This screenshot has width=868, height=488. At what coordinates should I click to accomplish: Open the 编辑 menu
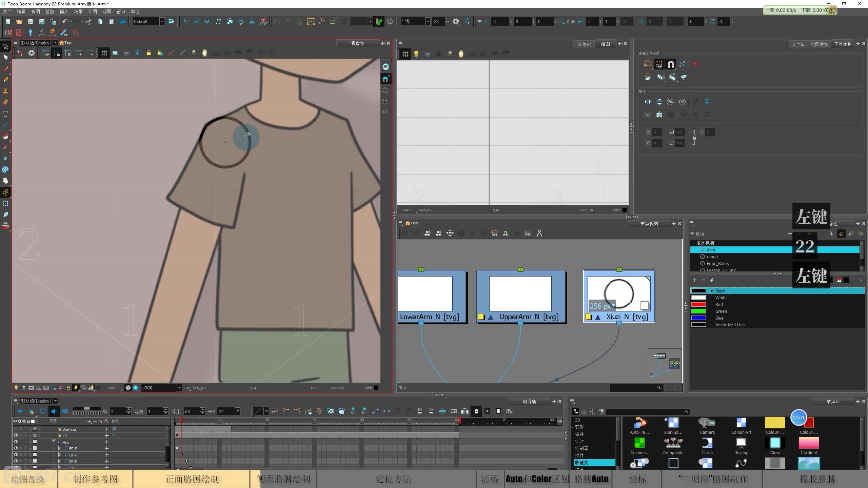pyautogui.click(x=21, y=12)
